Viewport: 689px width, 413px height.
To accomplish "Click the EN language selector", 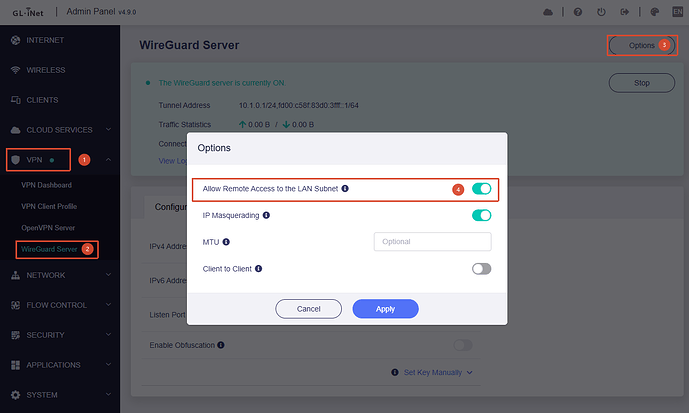I will 678,12.
